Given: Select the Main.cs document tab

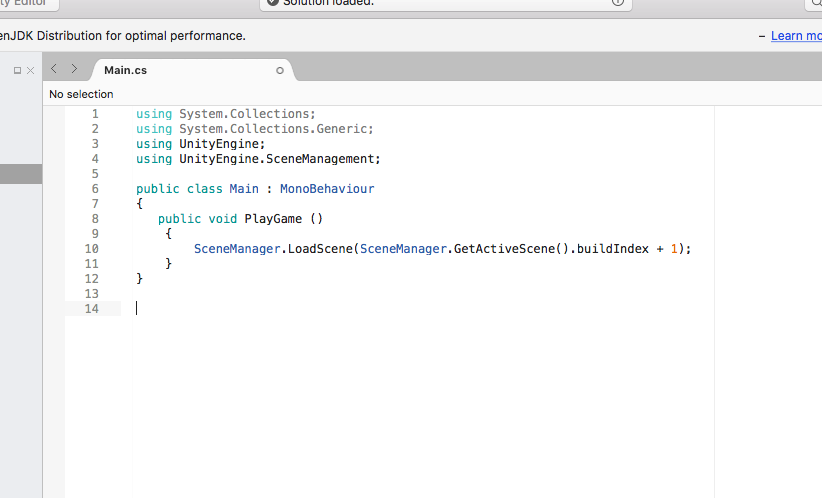Looking at the screenshot, I should pyautogui.click(x=126, y=71).
